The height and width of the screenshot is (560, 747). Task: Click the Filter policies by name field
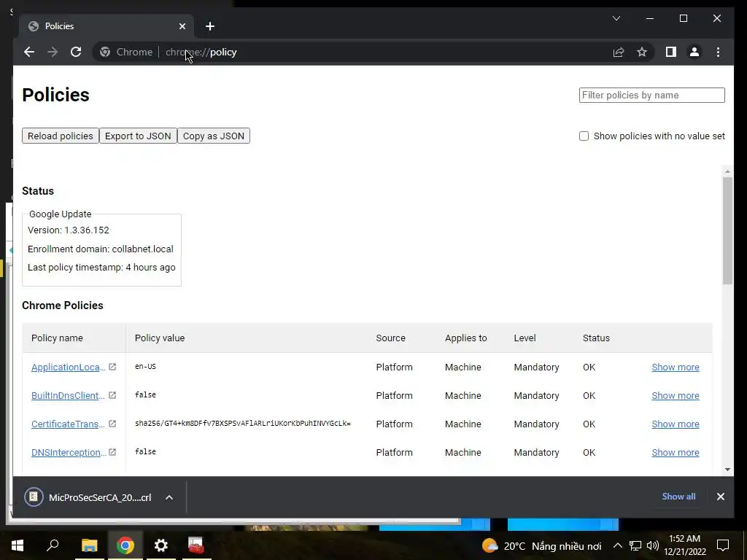tap(651, 96)
